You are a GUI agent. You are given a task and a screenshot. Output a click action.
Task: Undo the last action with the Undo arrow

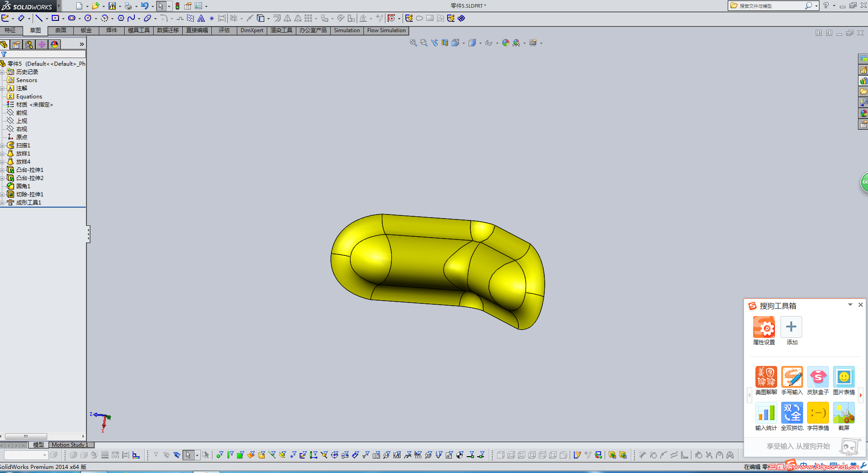pos(144,6)
